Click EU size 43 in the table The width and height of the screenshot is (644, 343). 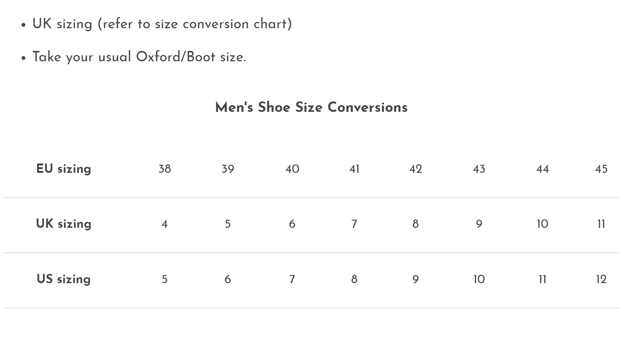[x=479, y=169]
